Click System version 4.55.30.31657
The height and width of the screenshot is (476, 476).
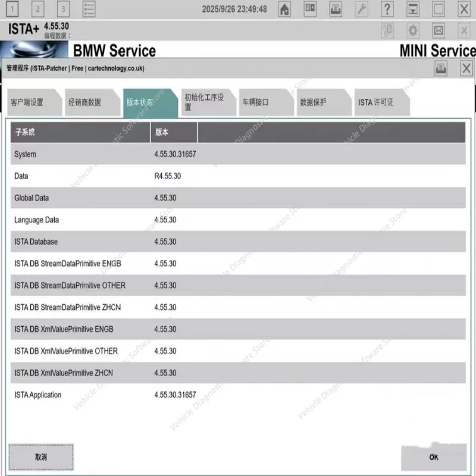click(x=175, y=154)
